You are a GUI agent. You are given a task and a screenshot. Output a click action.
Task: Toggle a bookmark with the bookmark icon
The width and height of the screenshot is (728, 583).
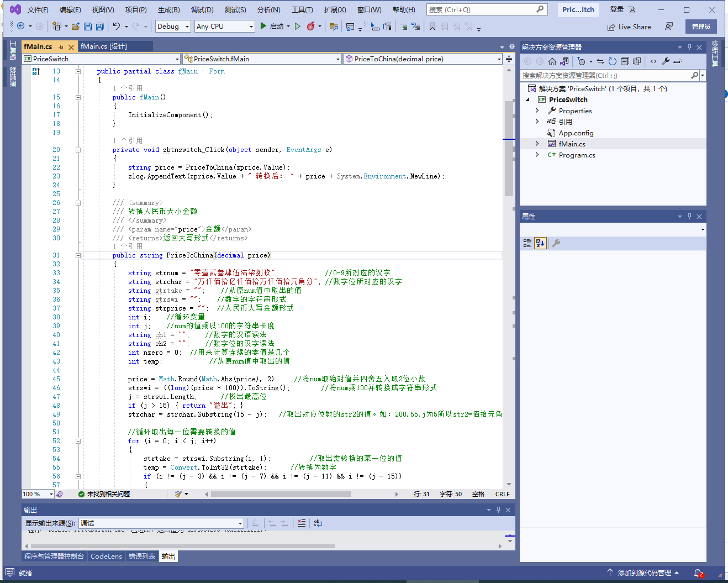(x=432, y=26)
